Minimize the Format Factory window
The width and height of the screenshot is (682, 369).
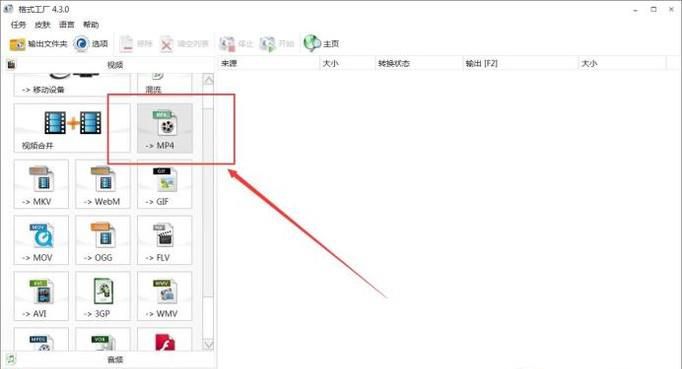click(635, 9)
